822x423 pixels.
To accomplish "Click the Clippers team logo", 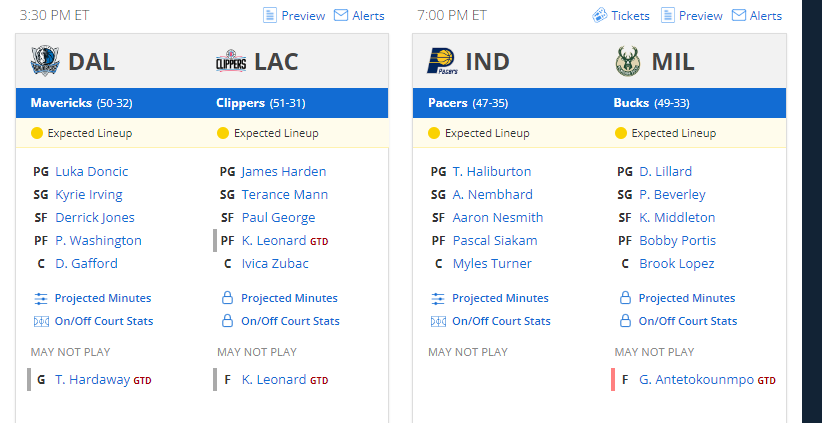I will [x=231, y=62].
